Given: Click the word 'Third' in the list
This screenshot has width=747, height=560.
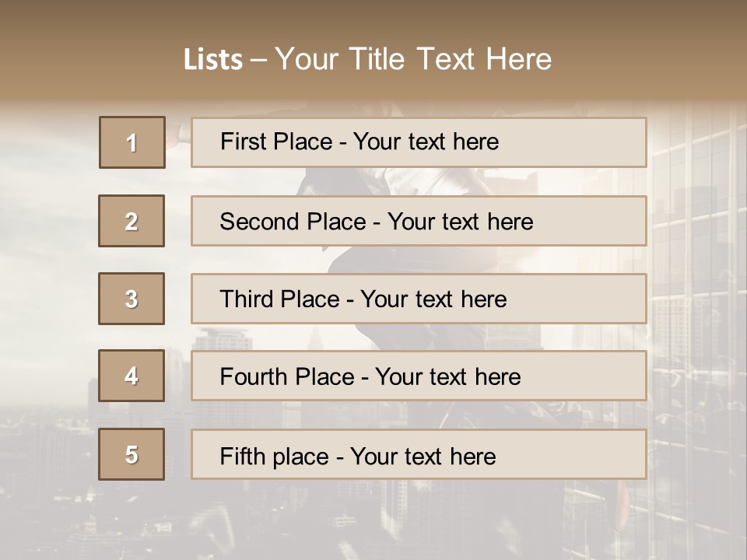Looking at the screenshot, I should click(247, 299).
